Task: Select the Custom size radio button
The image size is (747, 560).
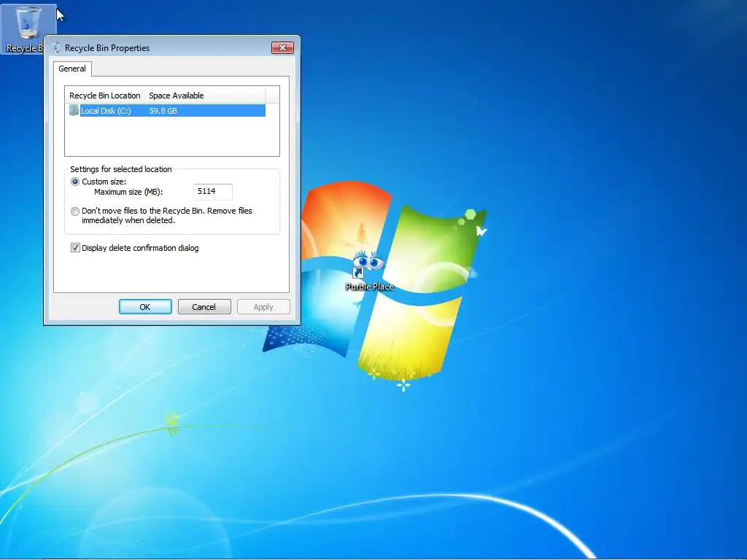Action: [75, 182]
